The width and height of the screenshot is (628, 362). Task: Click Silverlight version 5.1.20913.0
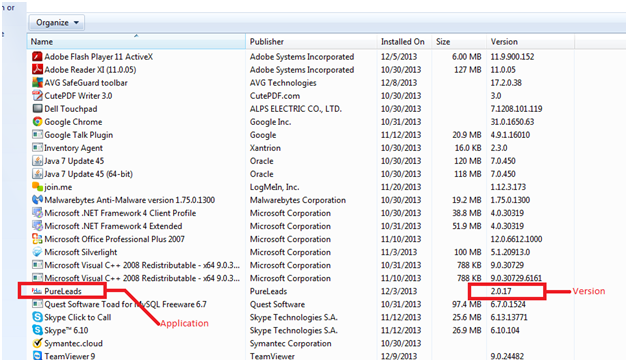click(x=510, y=252)
